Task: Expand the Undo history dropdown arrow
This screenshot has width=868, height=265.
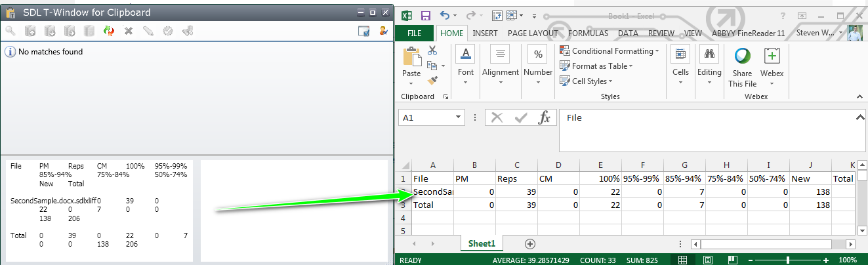Action: (455, 16)
